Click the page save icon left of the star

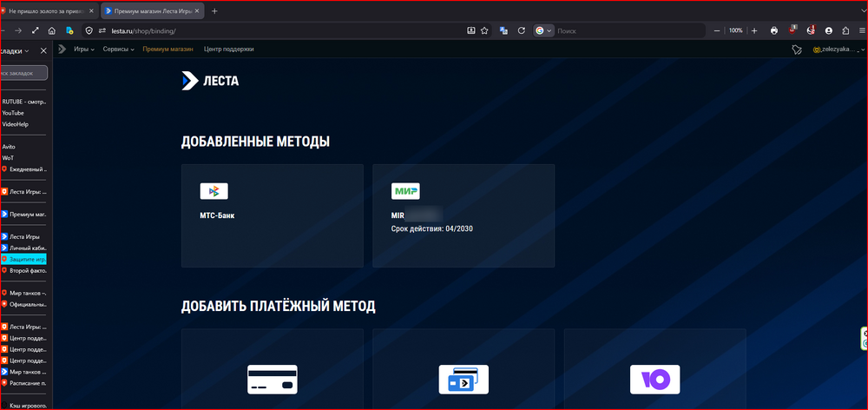(x=471, y=31)
